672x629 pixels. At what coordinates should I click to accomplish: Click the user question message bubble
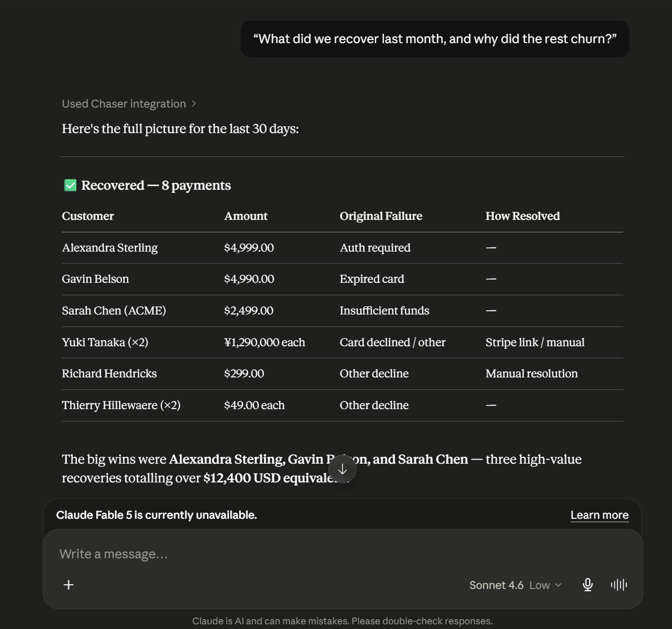click(435, 39)
